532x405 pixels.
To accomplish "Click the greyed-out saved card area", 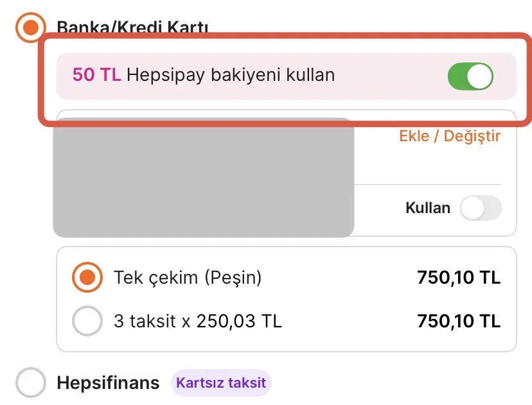I will (203, 177).
